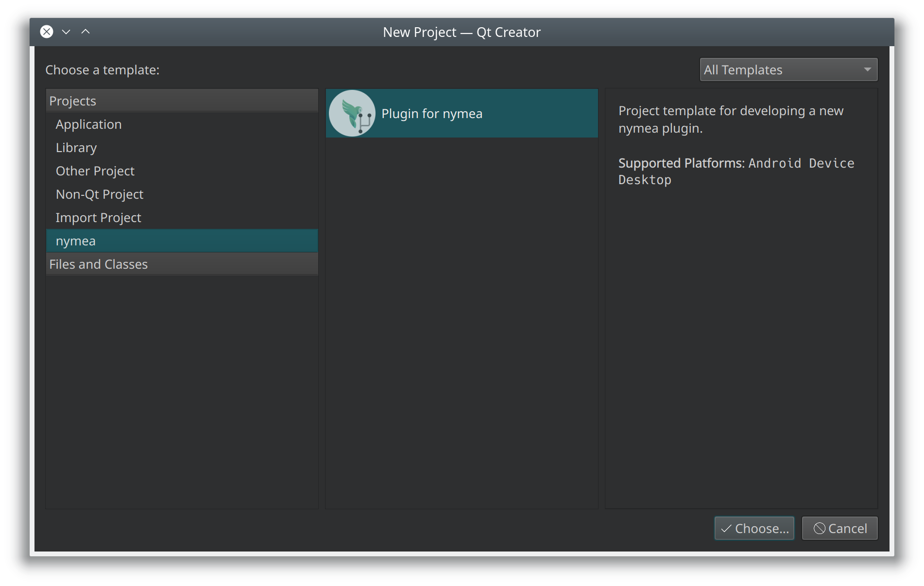Click the 'Choose a template:' label
This screenshot has width=924, height=586.
pyautogui.click(x=103, y=69)
